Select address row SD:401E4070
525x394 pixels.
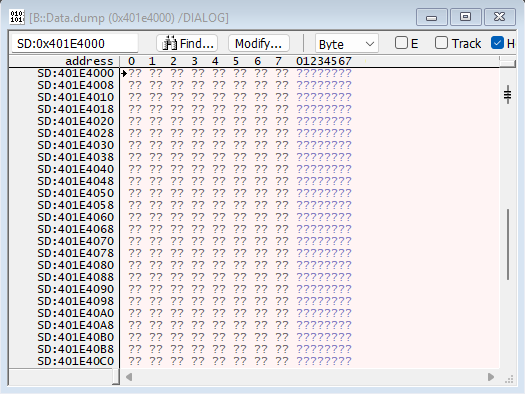tap(76, 241)
